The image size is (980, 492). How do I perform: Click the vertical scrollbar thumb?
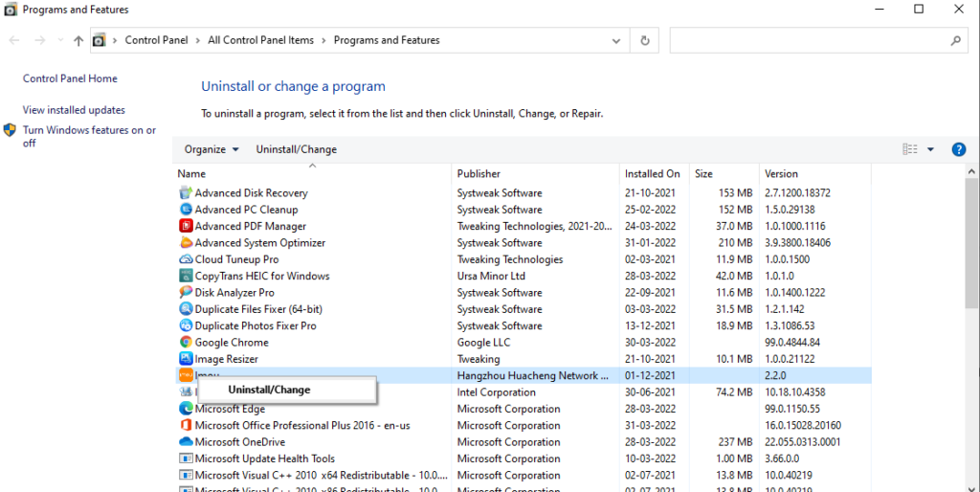pos(972,244)
